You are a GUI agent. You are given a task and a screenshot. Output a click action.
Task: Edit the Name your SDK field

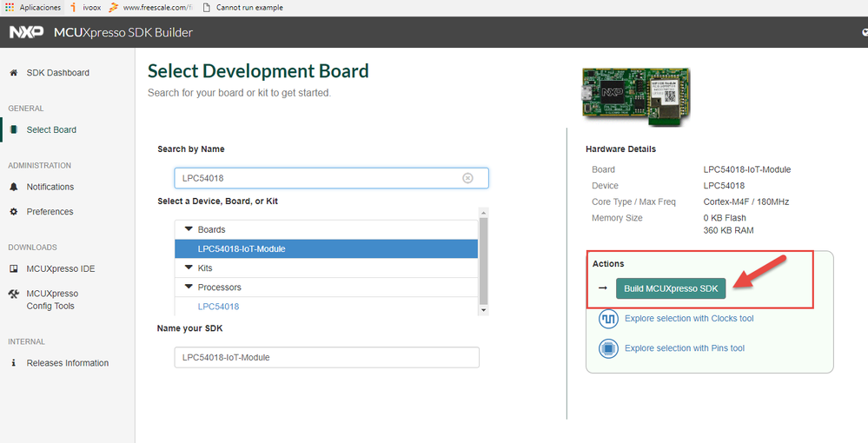tap(327, 357)
